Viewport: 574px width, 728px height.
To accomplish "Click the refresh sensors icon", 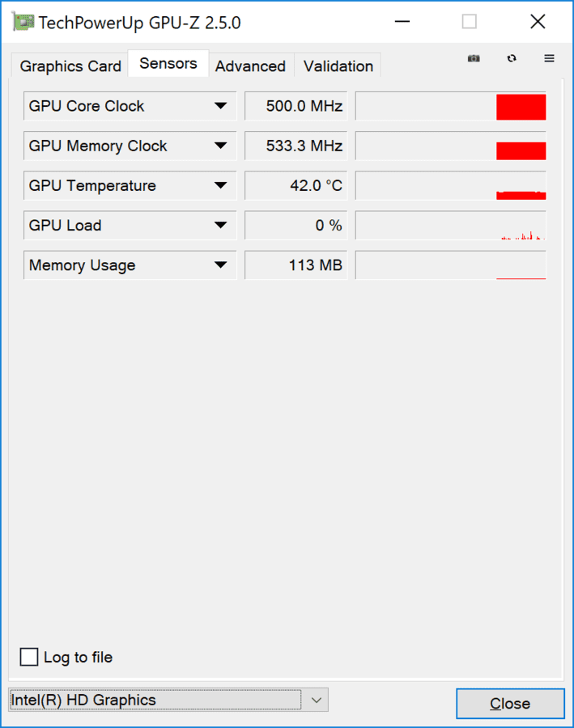I will point(512,58).
